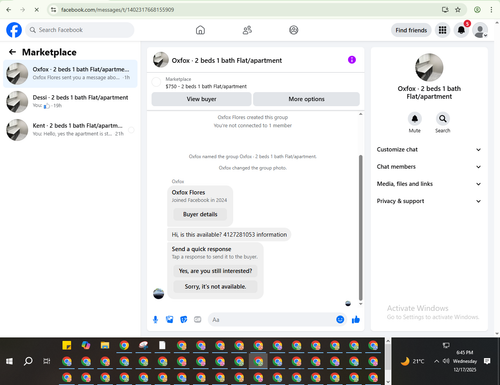Click the address bar URL
Viewport: 500px width, 385px height.
[x=117, y=10]
